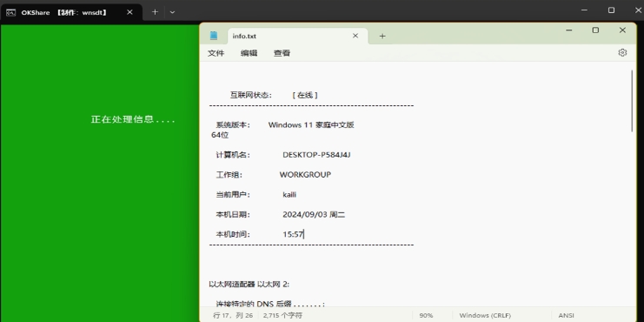This screenshot has width=644, height=322.
Task: Open the 查看 menu in Notepad
Action: click(282, 53)
